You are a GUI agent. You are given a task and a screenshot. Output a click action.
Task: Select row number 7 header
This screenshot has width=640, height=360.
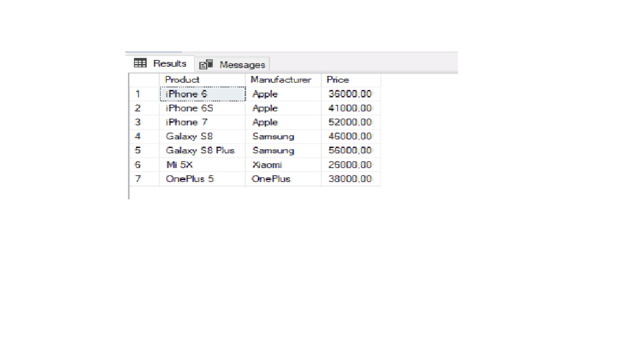(x=144, y=179)
